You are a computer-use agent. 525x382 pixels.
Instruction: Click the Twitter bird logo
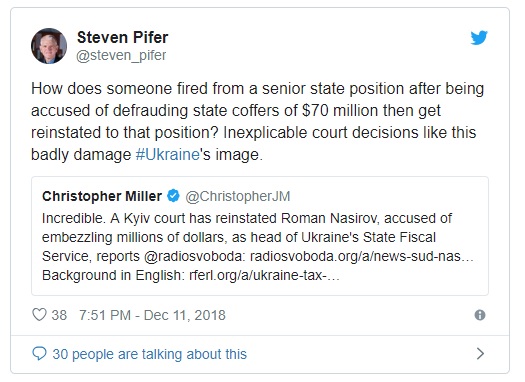pyautogui.click(x=479, y=37)
